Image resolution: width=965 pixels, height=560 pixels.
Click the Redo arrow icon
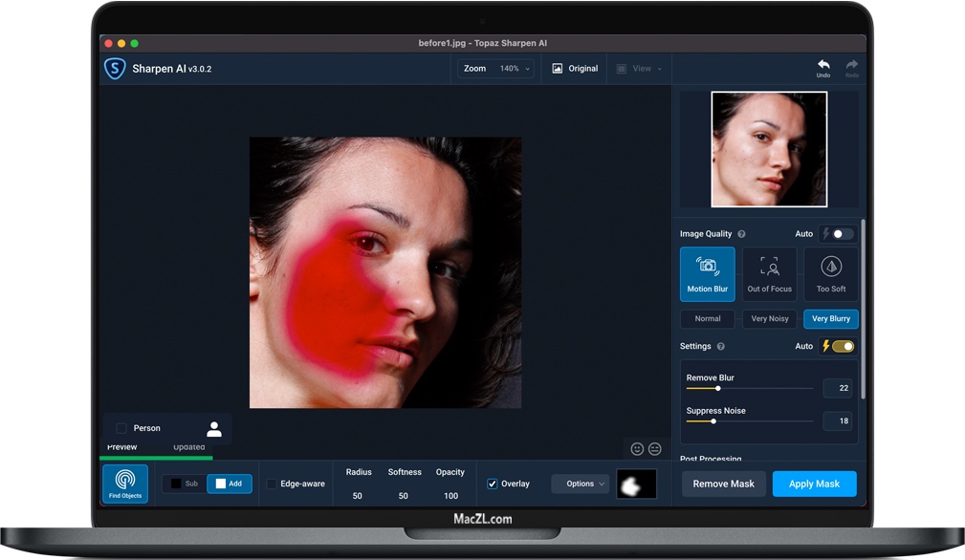pyautogui.click(x=851, y=65)
